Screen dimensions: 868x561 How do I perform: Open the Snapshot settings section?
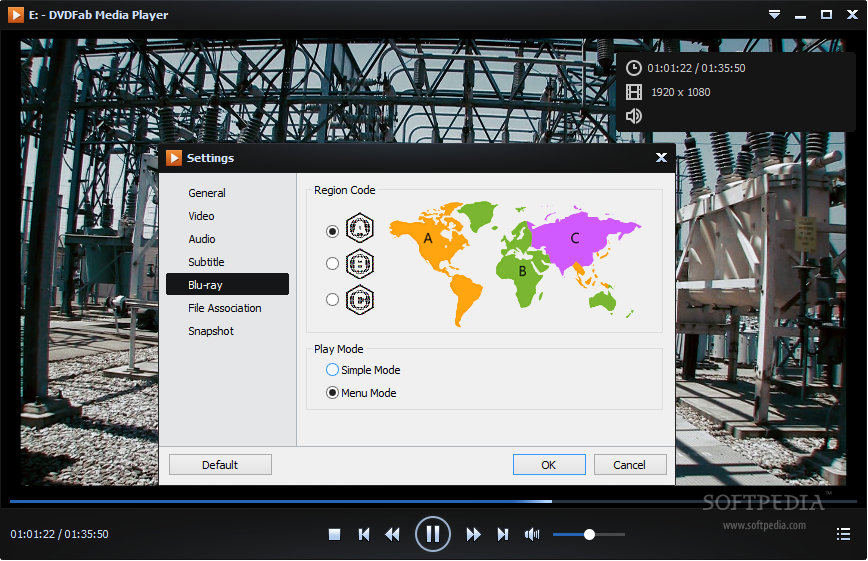tap(210, 331)
